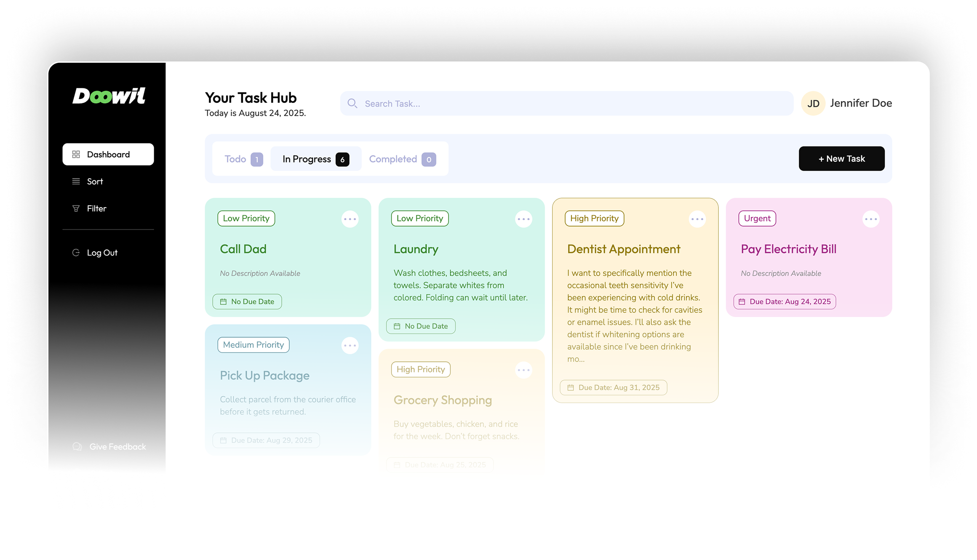Click the Due Date: Aug 24, 2025 badge
977x560 pixels.
785,301
